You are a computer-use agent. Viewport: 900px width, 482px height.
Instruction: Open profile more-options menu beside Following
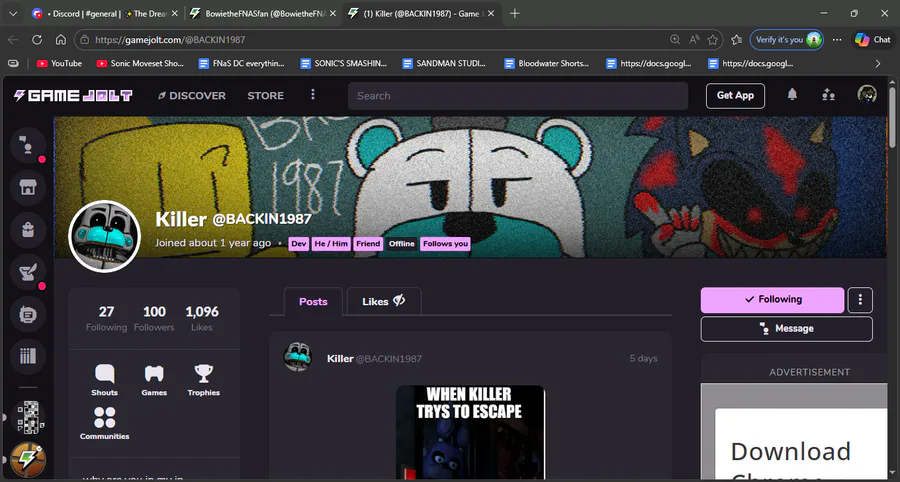[x=860, y=300]
